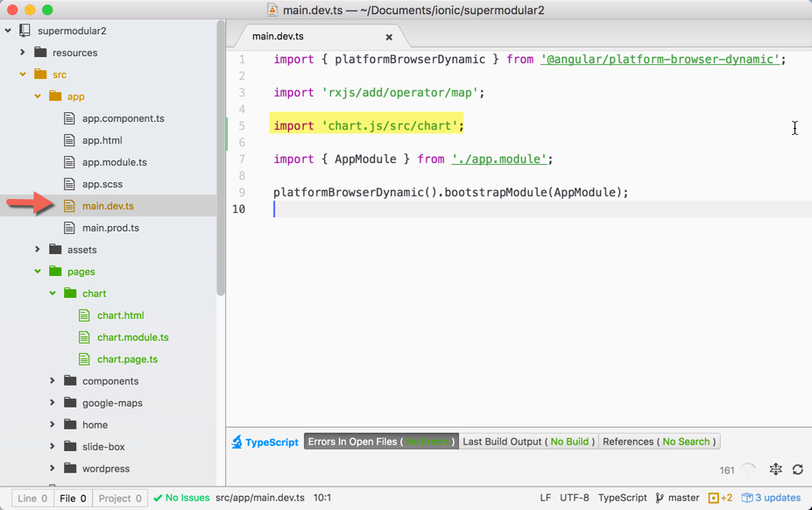Open chart.page.ts via its file icon

(84, 358)
